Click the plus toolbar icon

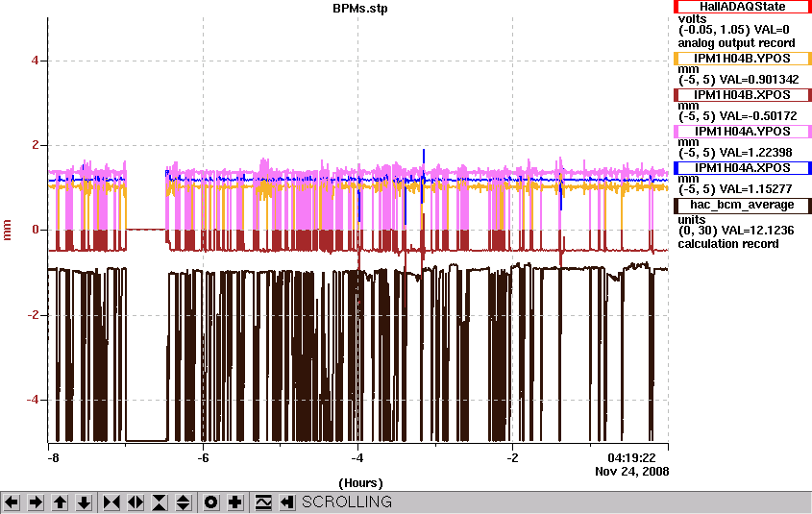[235, 502]
